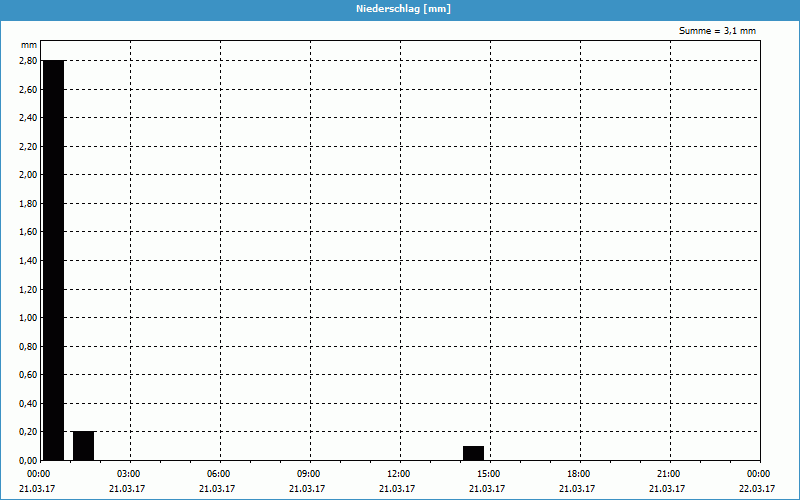Screen dimensions: 800x500
Task: Click the 1,40 y-axis value label
Action: [27, 261]
